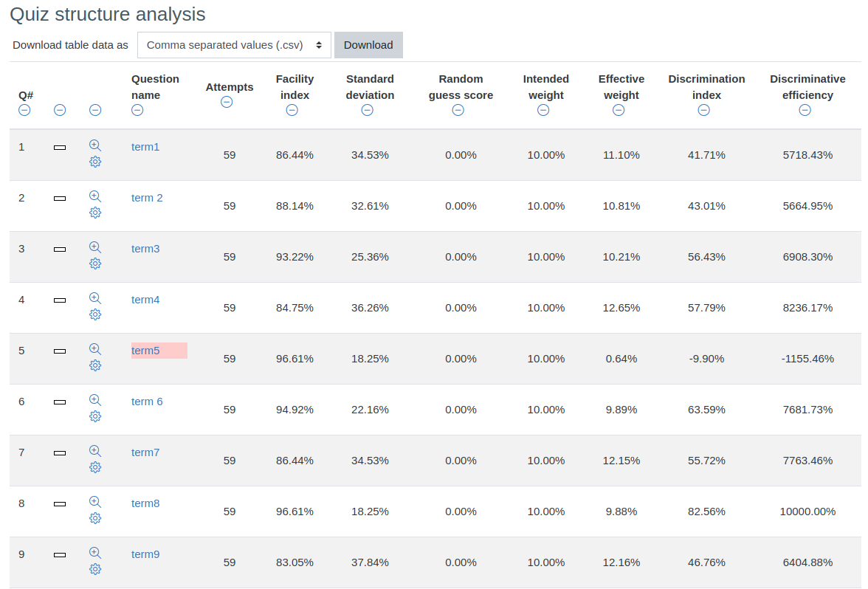Sort by Standard deviation column header

tap(370, 87)
